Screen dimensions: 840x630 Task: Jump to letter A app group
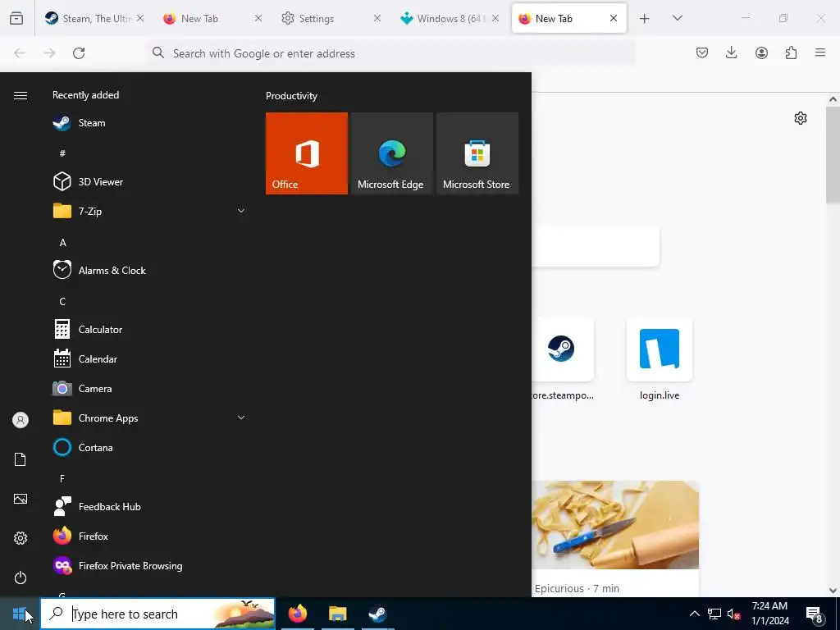pos(62,243)
